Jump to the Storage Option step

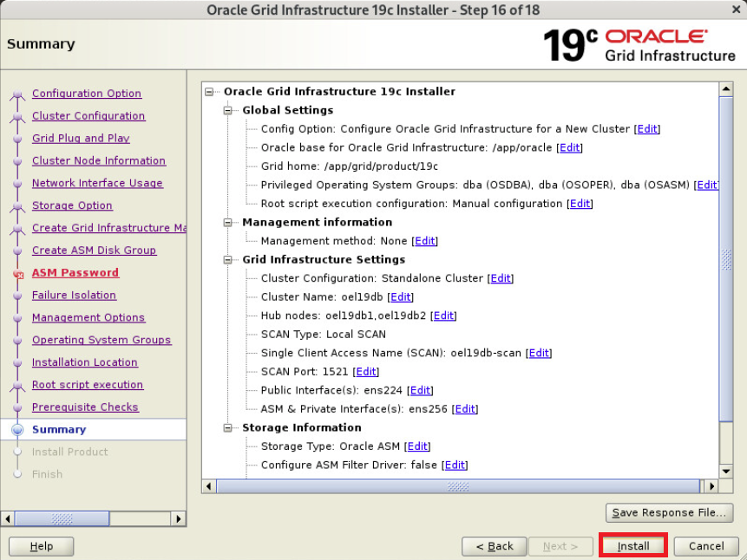click(x=72, y=205)
